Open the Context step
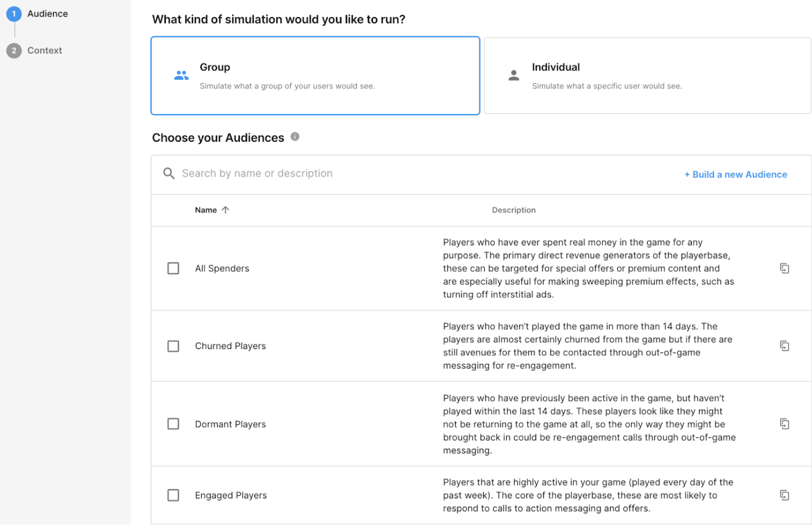 [x=44, y=51]
